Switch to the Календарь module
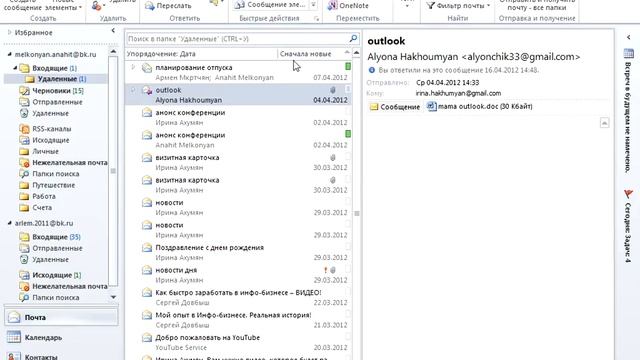 coord(61,337)
